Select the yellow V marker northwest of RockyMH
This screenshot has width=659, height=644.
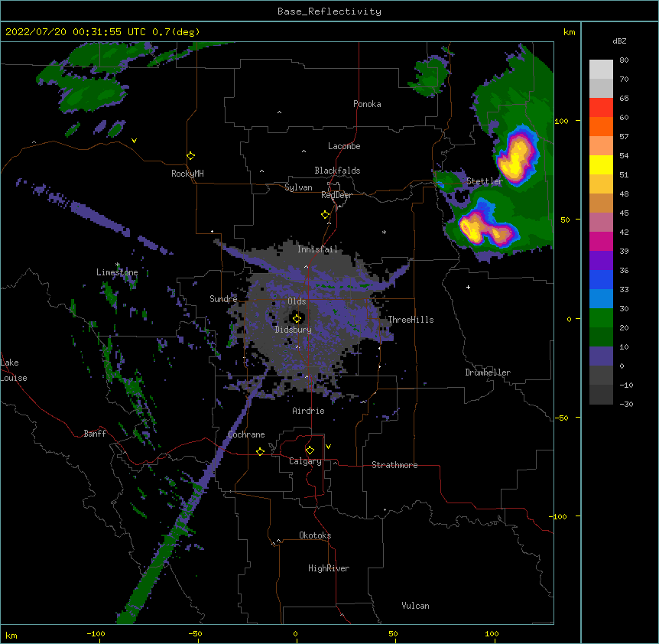[x=134, y=141]
